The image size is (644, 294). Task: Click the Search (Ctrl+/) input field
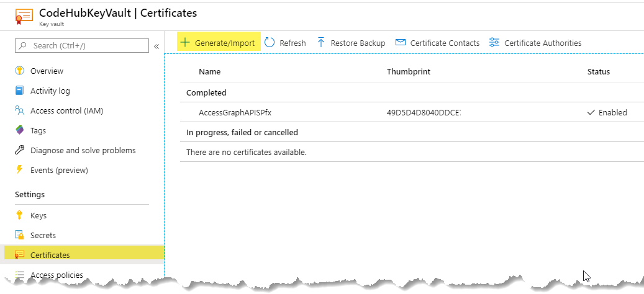click(x=82, y=45)
